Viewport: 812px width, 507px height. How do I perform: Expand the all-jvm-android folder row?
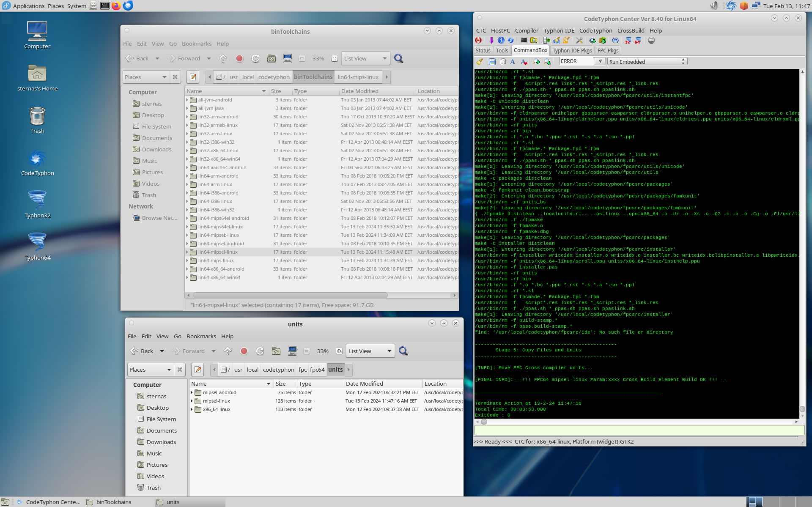coord(187,100)
